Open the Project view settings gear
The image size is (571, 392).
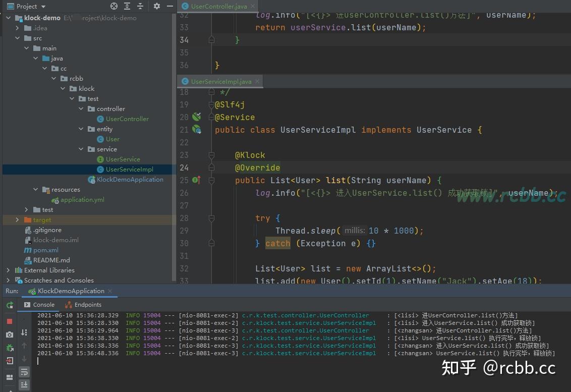point(156,6)
